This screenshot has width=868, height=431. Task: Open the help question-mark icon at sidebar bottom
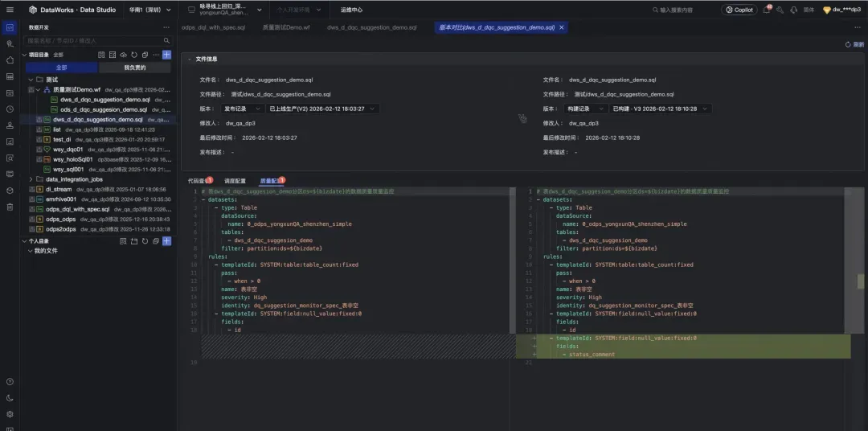tap(10, 382)
